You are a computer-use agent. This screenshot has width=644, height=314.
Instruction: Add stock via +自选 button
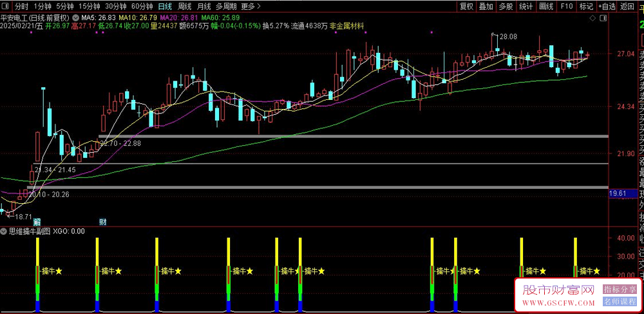pos(607,6)
